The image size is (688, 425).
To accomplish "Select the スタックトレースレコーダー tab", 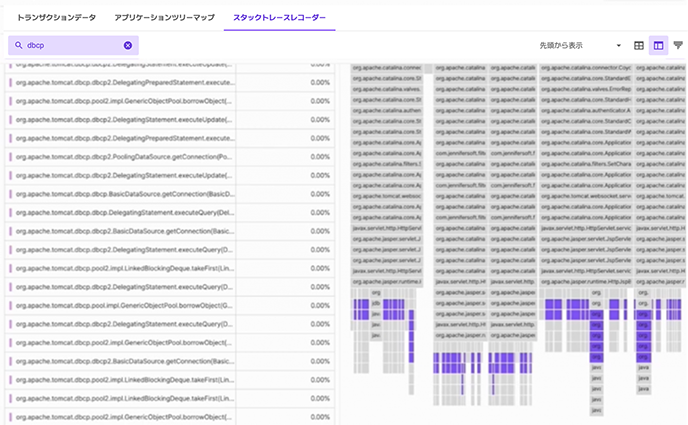I will click(x=279, y=17).
